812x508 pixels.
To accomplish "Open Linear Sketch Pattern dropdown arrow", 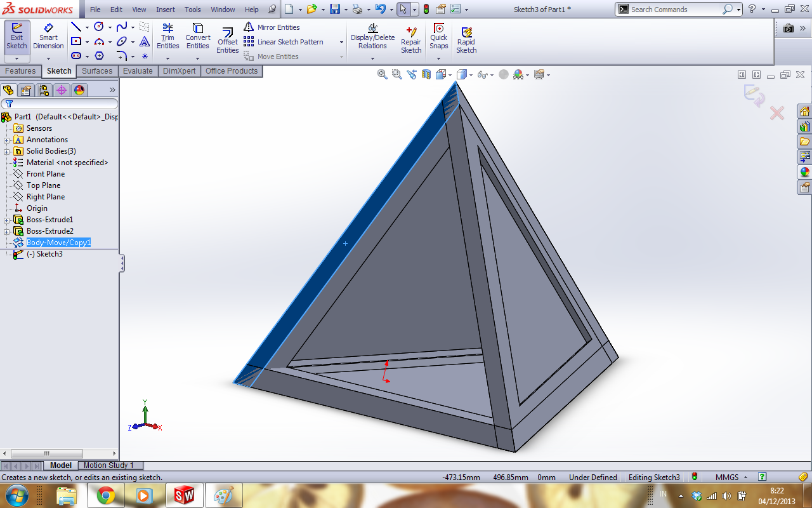I will (x=341, y=42).
